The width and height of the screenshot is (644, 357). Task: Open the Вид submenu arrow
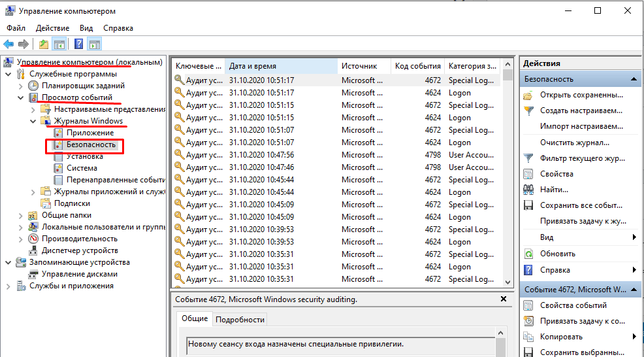(635, 237)
